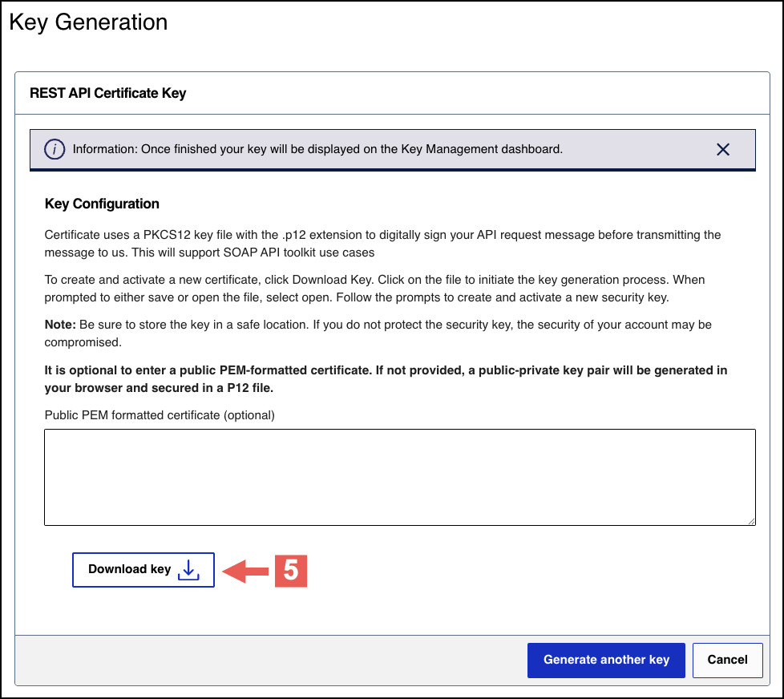Cancel the key generation
The width and height of the screenshot is (784, 699).
727,660
